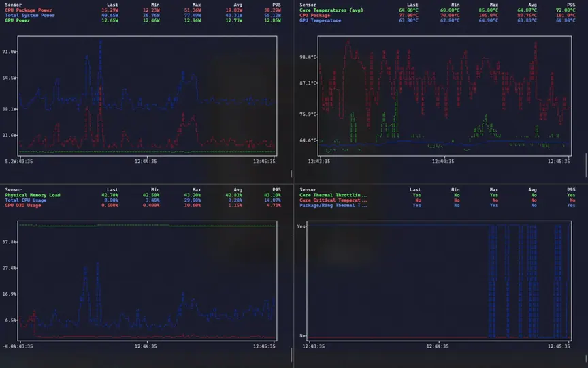The height and width of the screenshot is (368, 588).
Task: Select the GPU Temperature sensor label
Action: [321, 20]
